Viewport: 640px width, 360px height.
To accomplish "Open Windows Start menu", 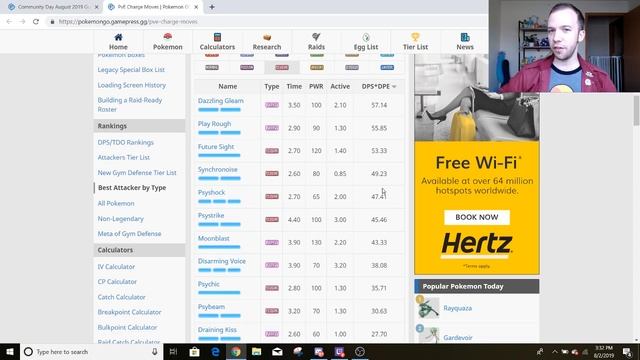I will (10, 351).
